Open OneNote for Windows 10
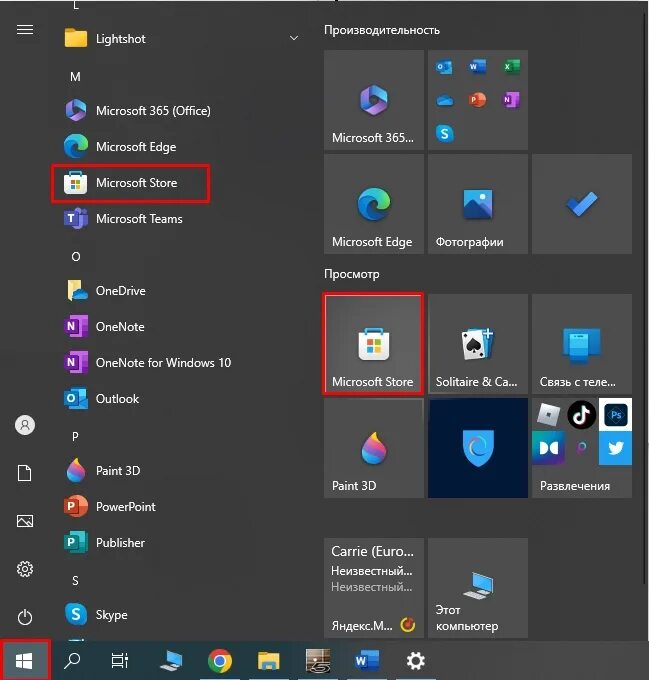 click(180, 363)
